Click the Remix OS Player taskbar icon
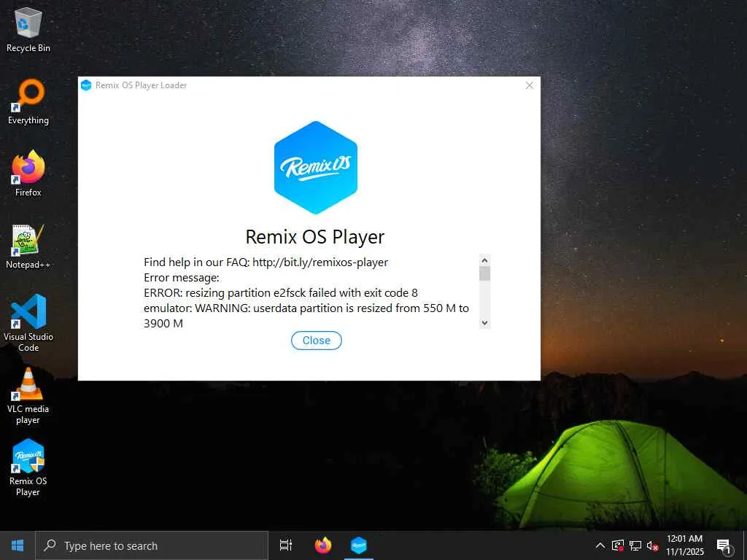Image resolution: width=747 pixels, height=560 pixels. [359, 545]
